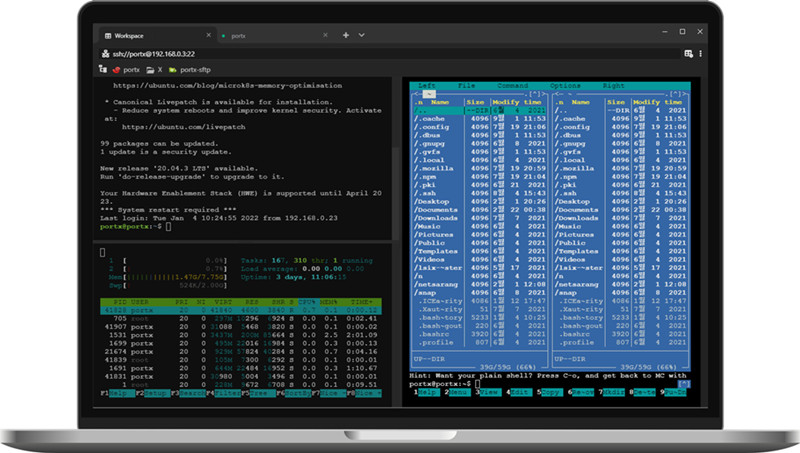
Task: Open the Command menu in Midnight Commander
Action: 512,86
